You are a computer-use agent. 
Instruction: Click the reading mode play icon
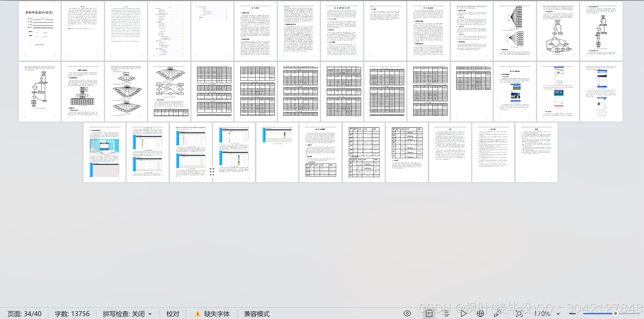click(x=463, y=314)
